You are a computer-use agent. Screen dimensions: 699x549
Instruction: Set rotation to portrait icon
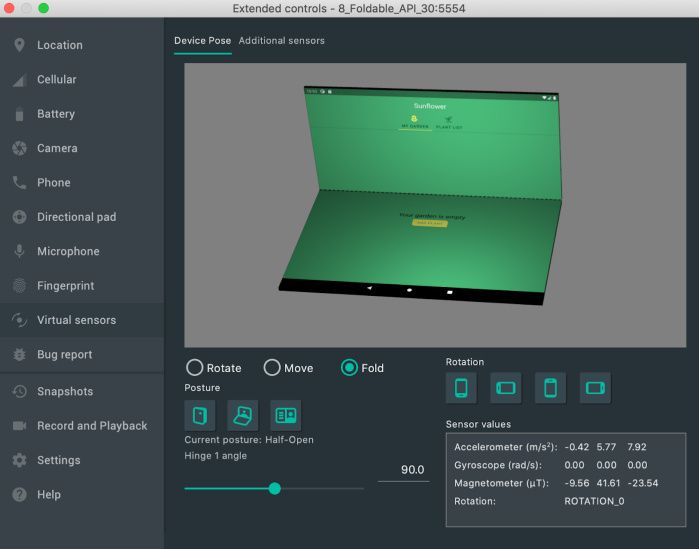461,388
